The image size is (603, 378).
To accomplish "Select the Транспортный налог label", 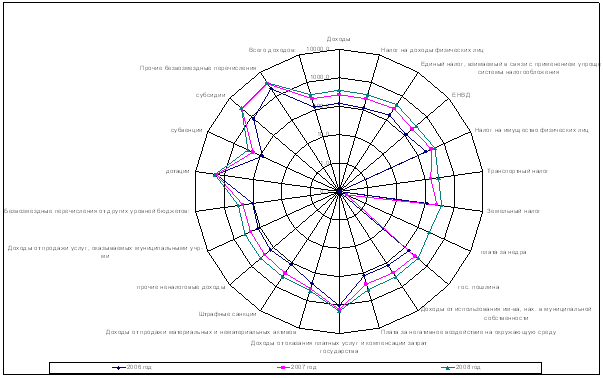I will pos(517,171).
